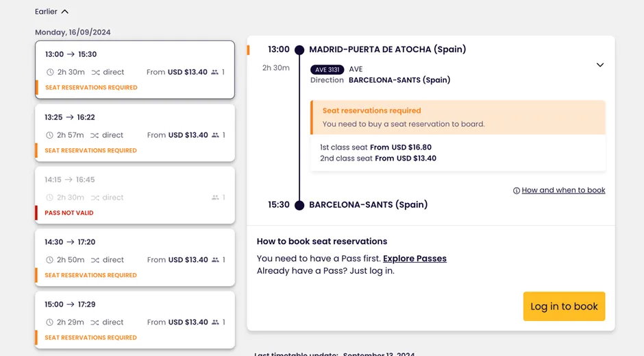Screen dimensions: 644x356
Task: Select the 13:25 to 16:22 trip
Action: 135,133
